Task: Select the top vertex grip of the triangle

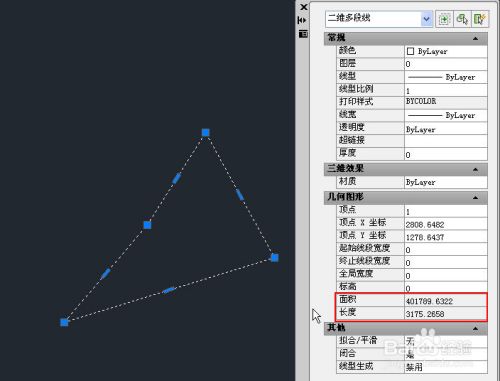Action: tap(206, 133)
